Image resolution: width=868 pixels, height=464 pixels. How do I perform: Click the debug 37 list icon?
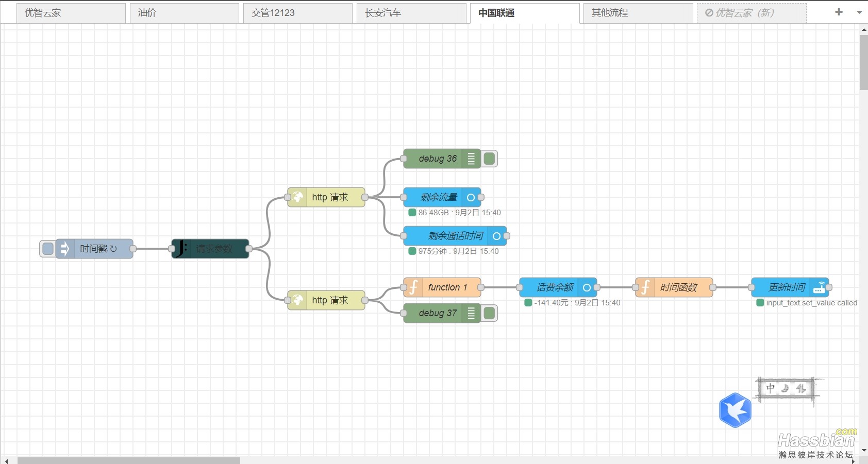[471, 313]
